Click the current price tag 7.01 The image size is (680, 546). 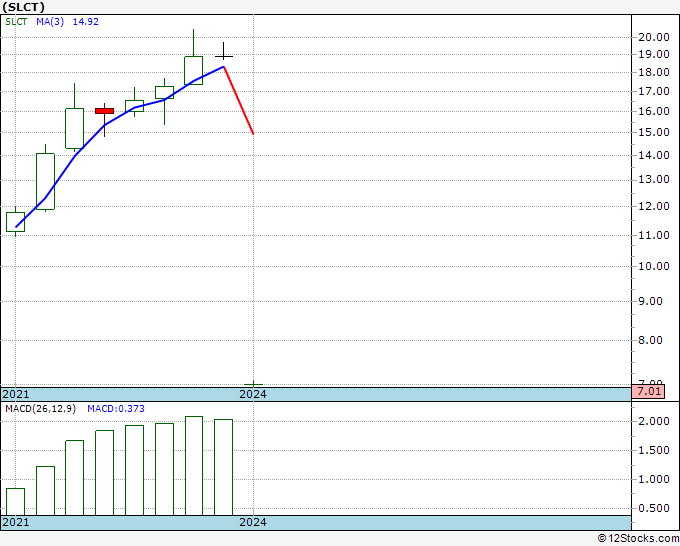[x=649, y=391]
